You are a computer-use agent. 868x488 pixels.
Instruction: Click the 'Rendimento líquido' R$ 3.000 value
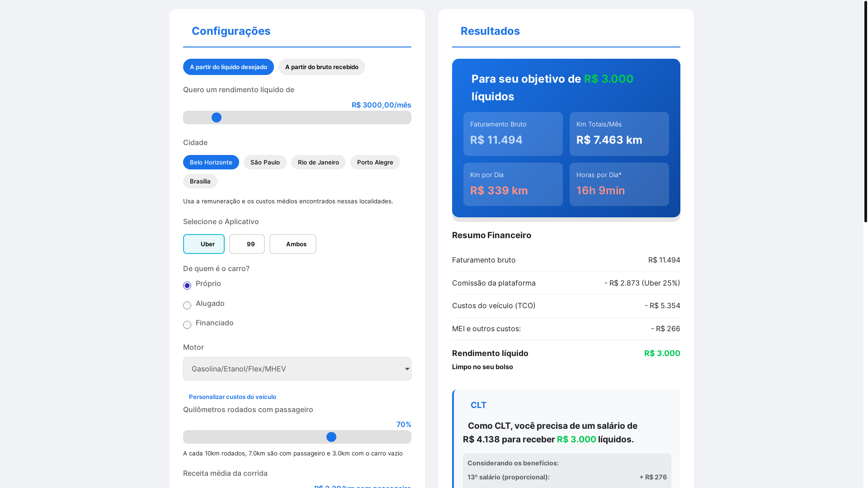point(662,353)
